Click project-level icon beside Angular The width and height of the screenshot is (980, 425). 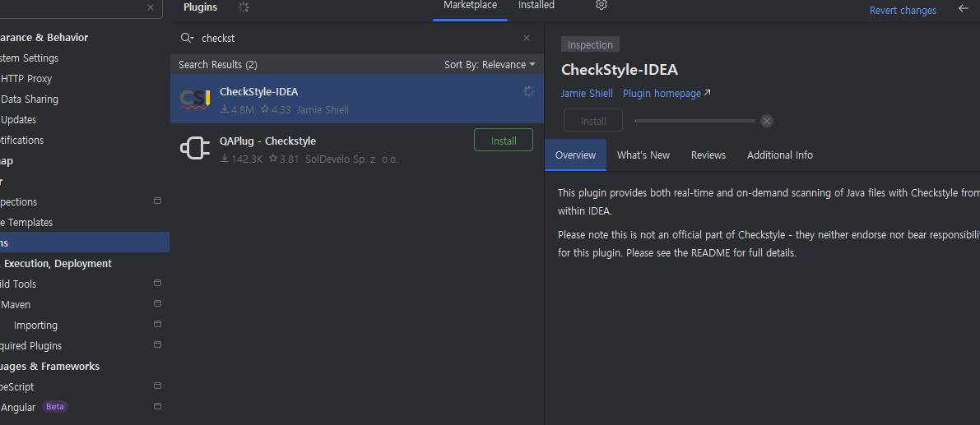click(157, 406)
